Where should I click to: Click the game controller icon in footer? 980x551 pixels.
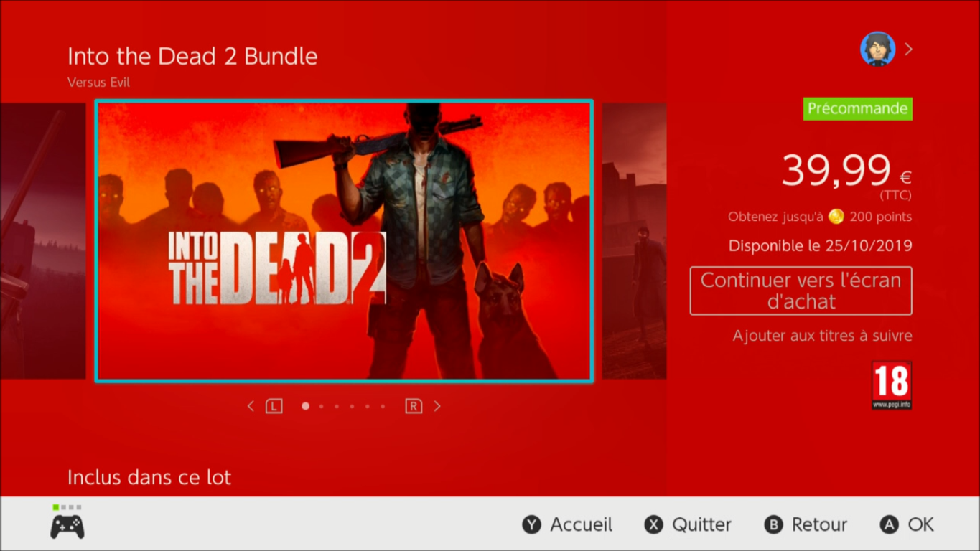pos(67,527)
